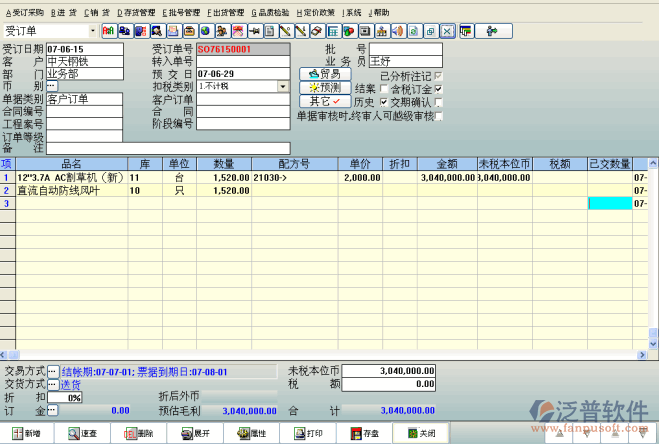Click the 删除 (Delete) icon button

[139, 434]
